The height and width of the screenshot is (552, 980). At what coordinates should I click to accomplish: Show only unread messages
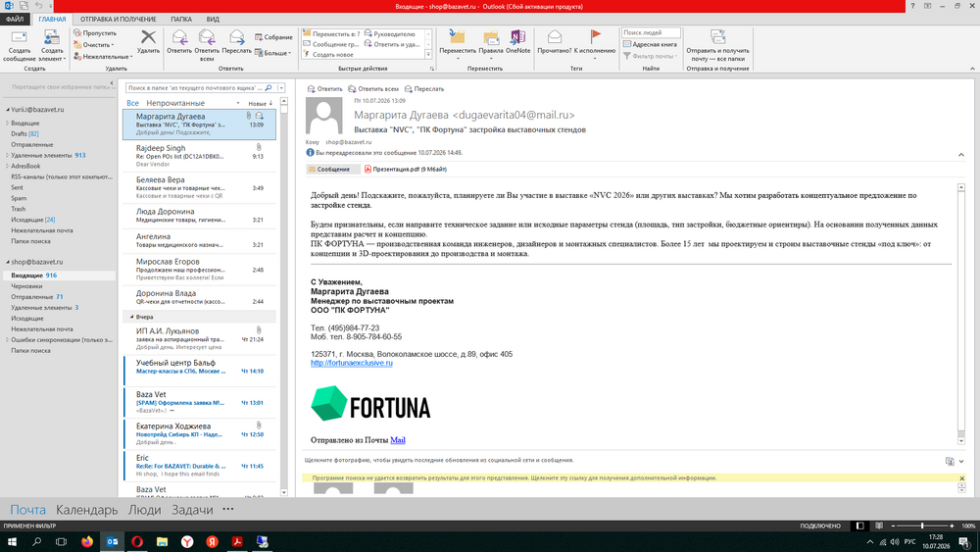[175, 103]
